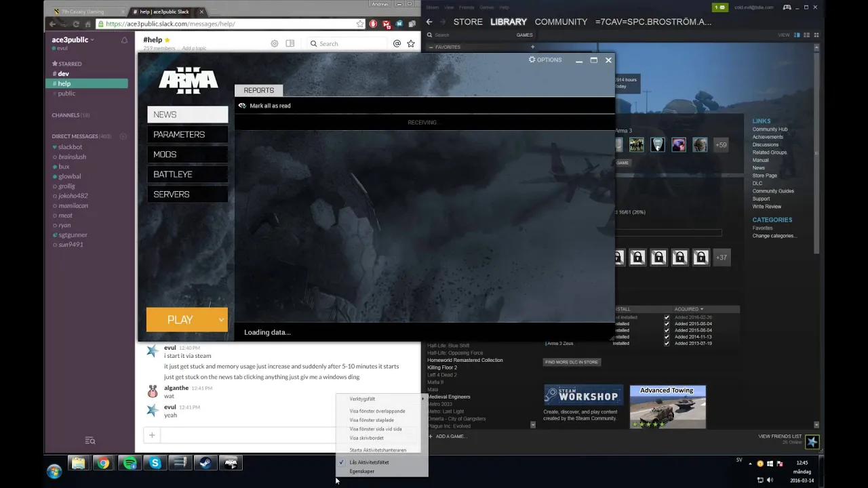This screenshot has height=488, width=868.
Task: Uncheck first DLC added 2015-06-04 checkbox
Action: (x=667, y=324)
